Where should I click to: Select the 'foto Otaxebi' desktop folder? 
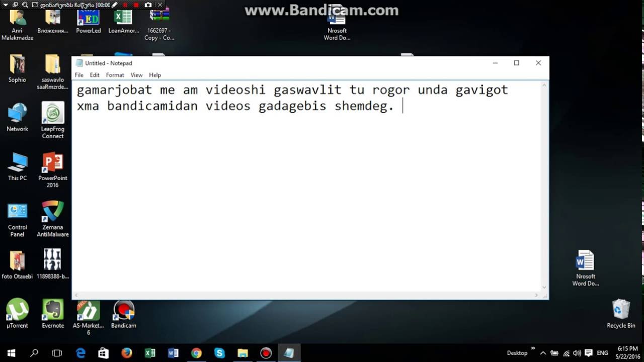pyautogui.click(x=17, y=265)
